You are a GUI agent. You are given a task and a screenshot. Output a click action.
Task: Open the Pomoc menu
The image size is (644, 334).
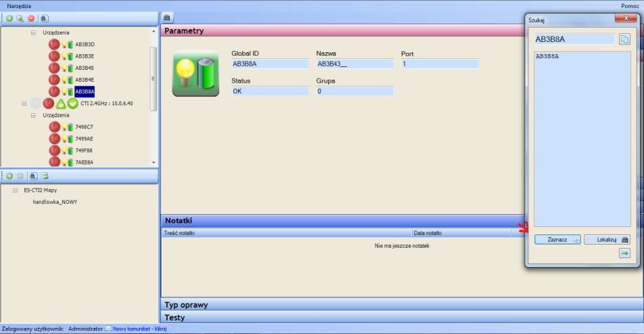pos(631,6)
